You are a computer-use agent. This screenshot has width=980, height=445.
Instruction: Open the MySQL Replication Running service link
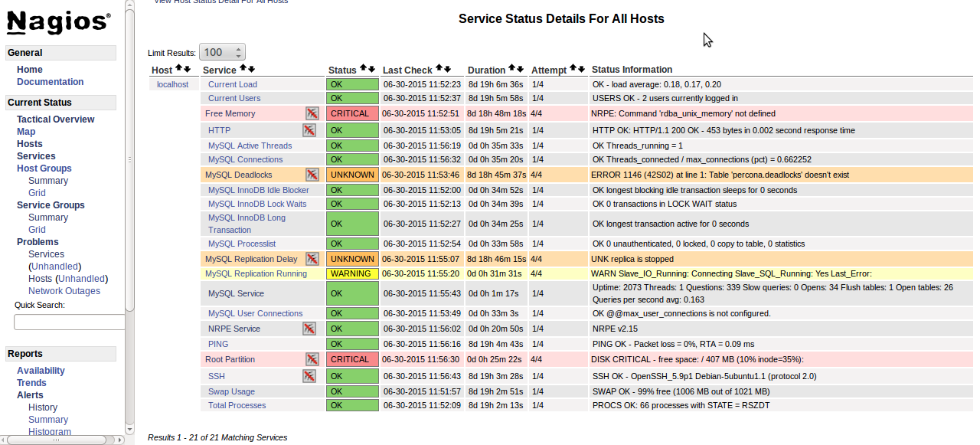pyautogui.click(x=256, y=273)
